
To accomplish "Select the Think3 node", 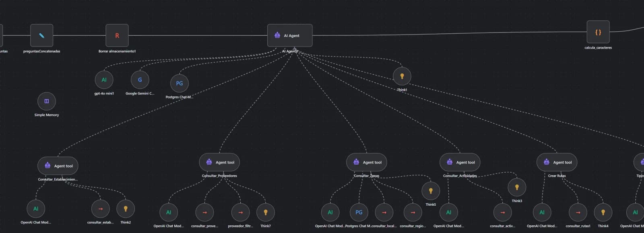I will [517, 187].
